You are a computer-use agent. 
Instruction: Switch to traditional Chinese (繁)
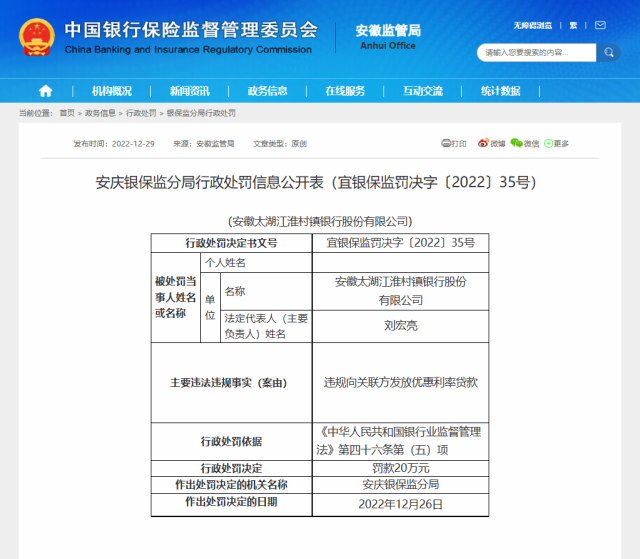click(573, 26)
